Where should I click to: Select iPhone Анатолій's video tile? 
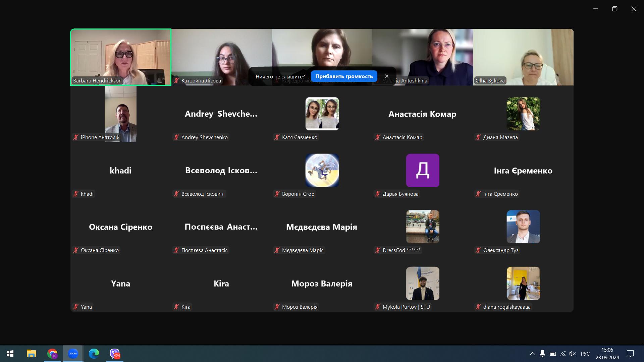tap(120, 114)
